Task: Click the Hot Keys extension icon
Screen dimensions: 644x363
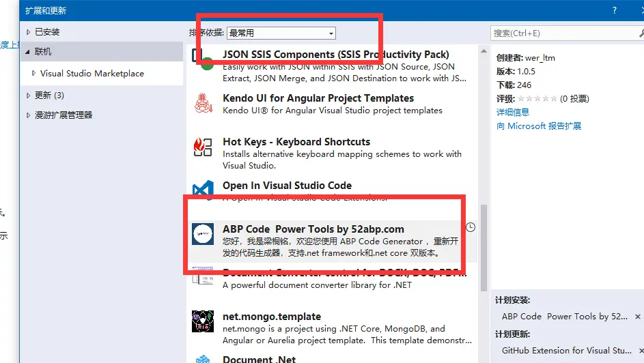Action: click(203, 147)
